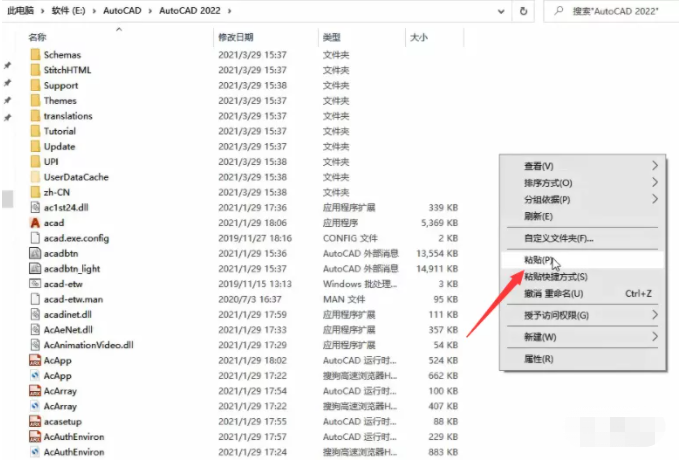Select 撤消 重命名(U) in the context menu
Screen dimensions: 689x467
583,293
